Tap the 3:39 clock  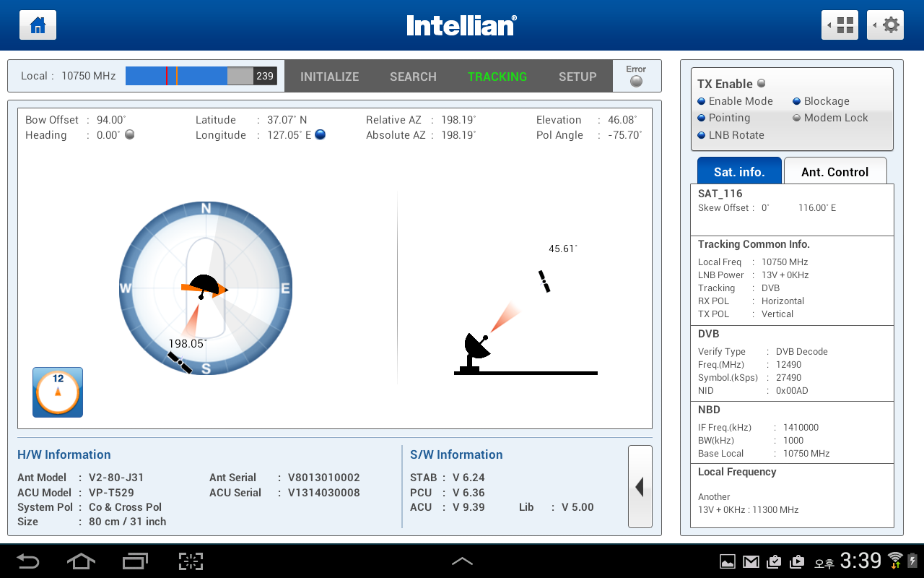[x=860, y=561]
